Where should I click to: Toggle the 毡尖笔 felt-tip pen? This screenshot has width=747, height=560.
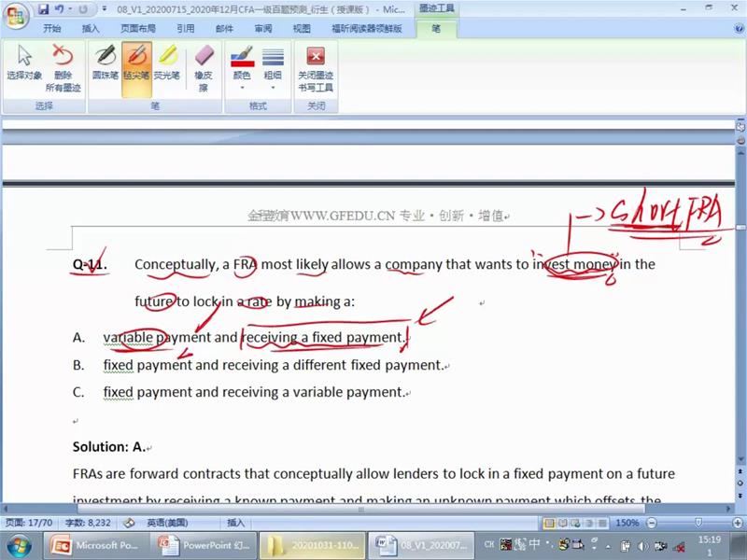[136, 68]
